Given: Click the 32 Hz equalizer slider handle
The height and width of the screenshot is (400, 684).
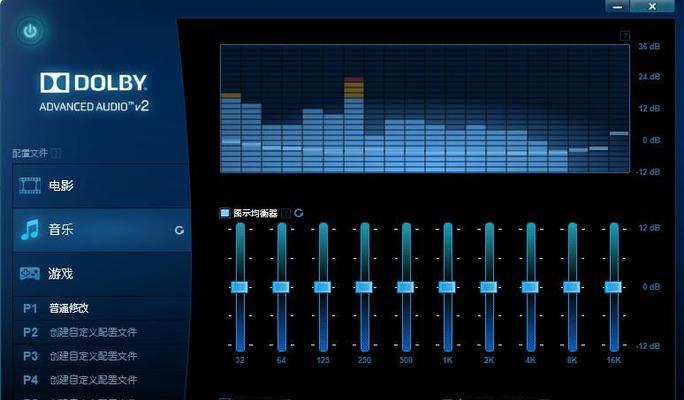Looking at the screenshot, I should coord(239,287).
